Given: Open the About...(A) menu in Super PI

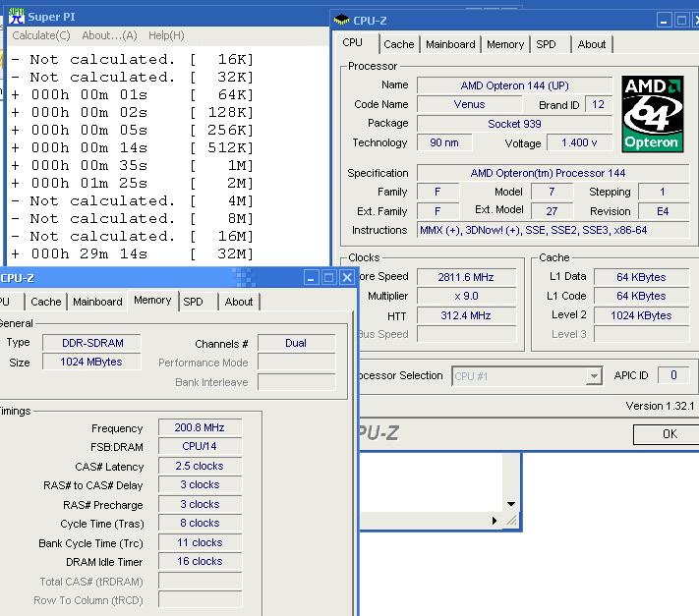Looking at the screenshot, I should pos(109,35).
